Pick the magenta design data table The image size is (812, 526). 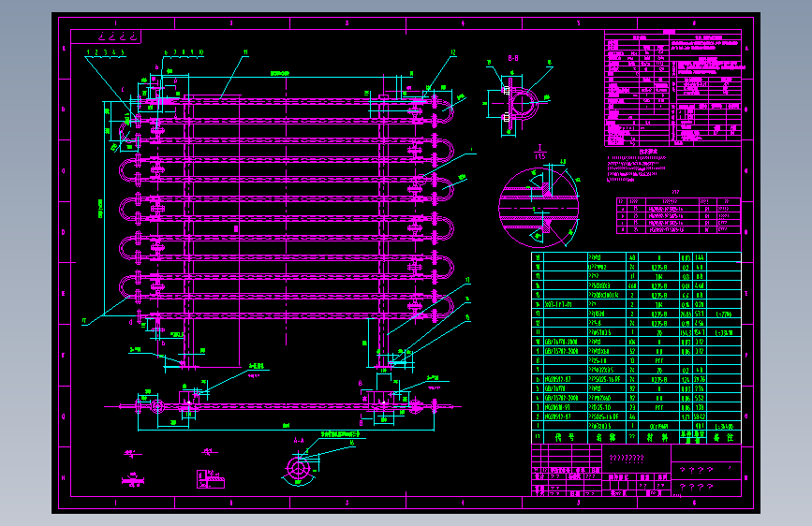pyautogui.click(x=672, y=88)
